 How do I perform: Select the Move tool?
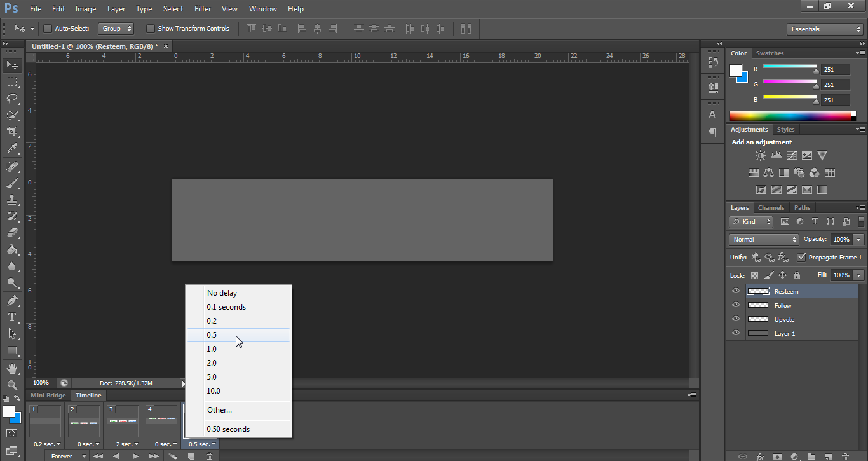click(x=12, y=65)
